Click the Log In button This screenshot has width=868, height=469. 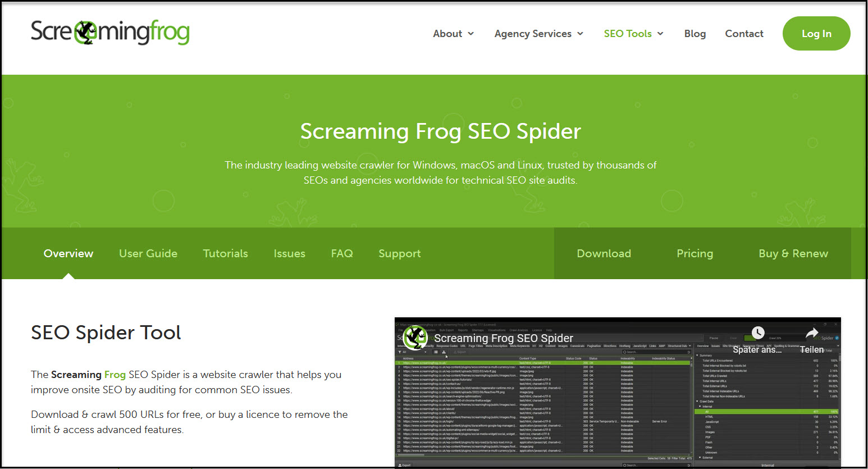point(816,34)
